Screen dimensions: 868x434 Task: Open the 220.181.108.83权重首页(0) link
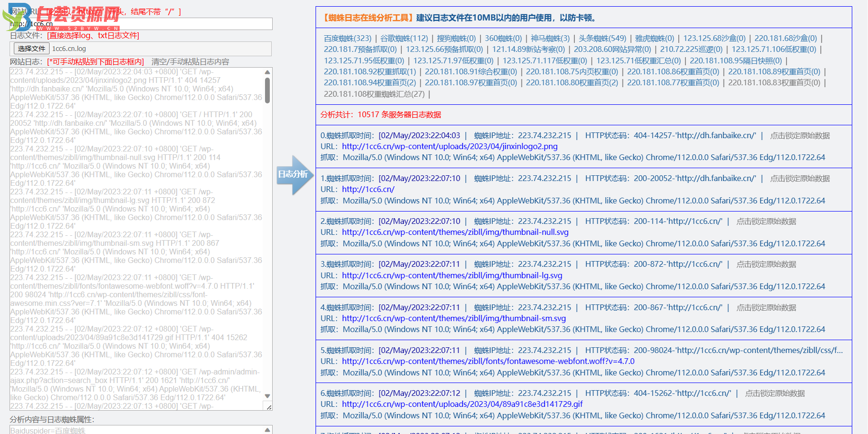(774, 82)
